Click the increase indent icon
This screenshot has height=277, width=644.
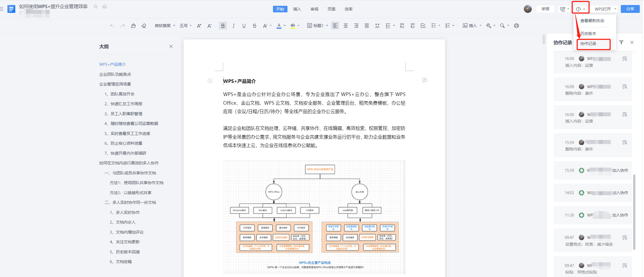(413, 26)
